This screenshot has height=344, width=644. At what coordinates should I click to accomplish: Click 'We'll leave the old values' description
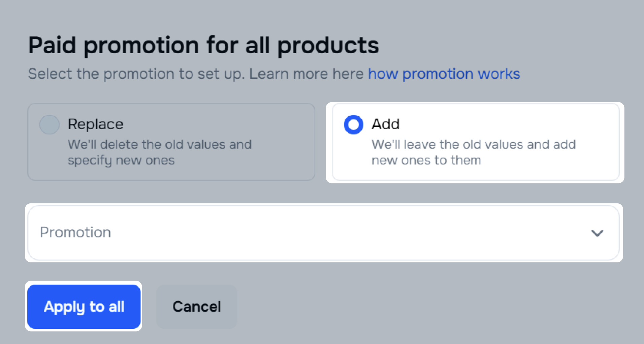[474, 144]
